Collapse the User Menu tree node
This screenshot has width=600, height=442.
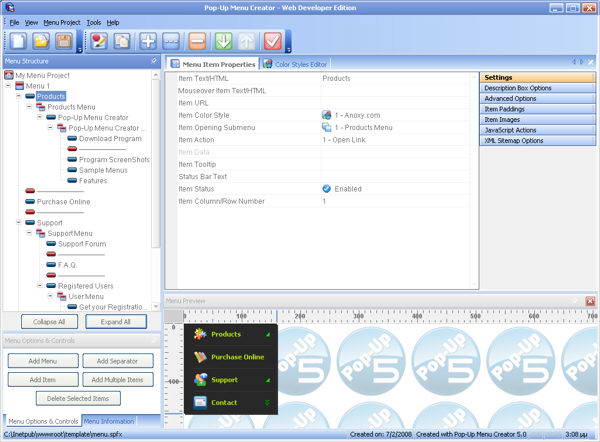coord(51,296)
